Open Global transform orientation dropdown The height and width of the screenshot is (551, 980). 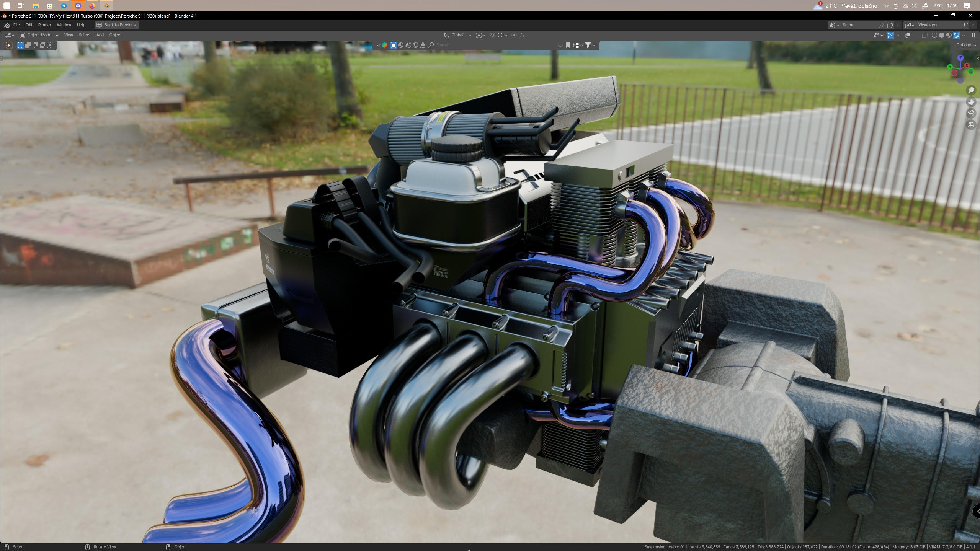coord(457,35)
